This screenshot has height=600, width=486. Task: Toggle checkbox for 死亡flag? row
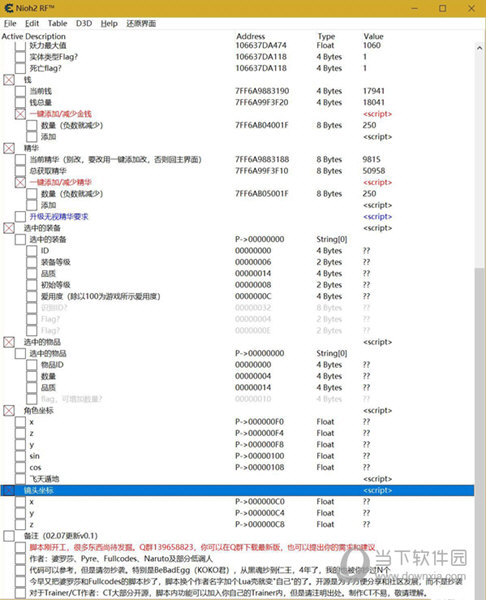(x=20, y=68)
